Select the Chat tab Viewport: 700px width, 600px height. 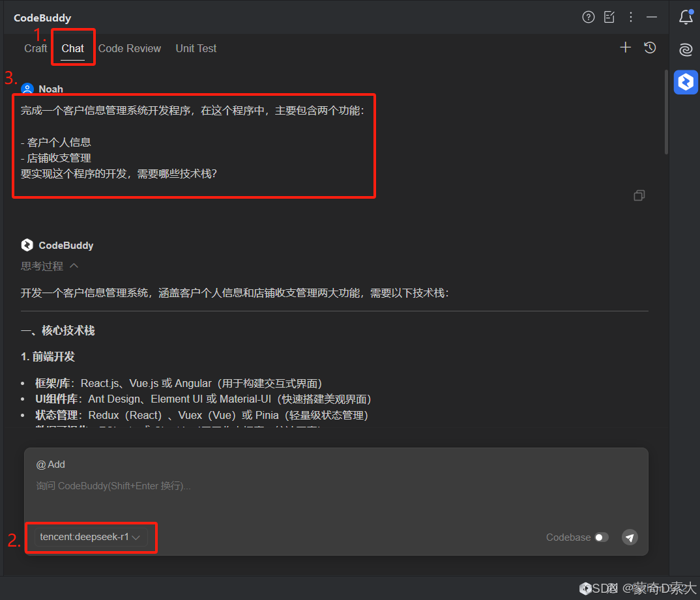73,48
